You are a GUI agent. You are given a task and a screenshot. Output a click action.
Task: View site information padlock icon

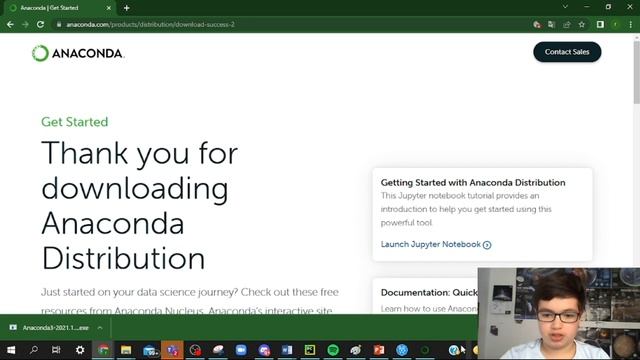tap(59, 24)
